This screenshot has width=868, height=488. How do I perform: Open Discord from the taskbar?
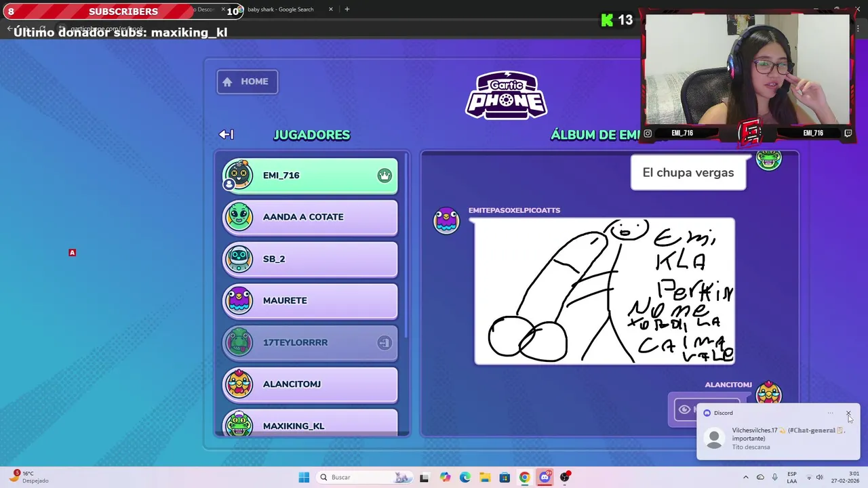pyautogui.click(x=545, y=477)
